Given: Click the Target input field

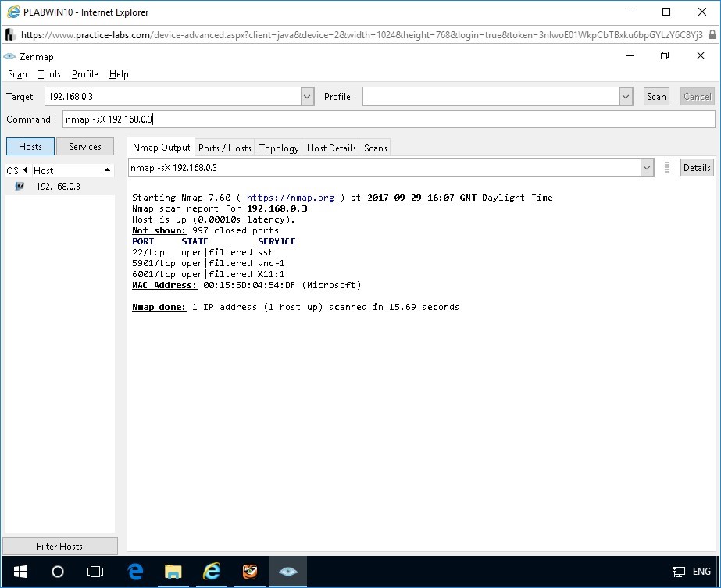Looking at the screenshot, I should pos(173,97).
